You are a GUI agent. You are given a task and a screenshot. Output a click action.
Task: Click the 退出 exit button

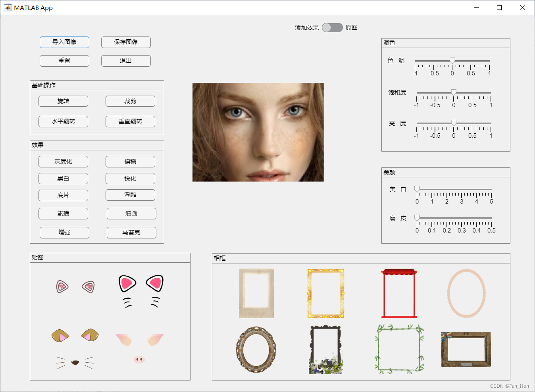(126, 61)
